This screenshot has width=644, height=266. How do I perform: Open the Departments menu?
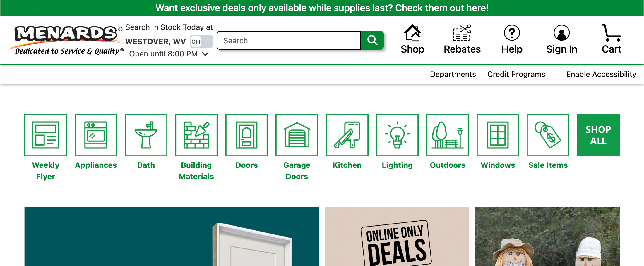click(453, 74)
